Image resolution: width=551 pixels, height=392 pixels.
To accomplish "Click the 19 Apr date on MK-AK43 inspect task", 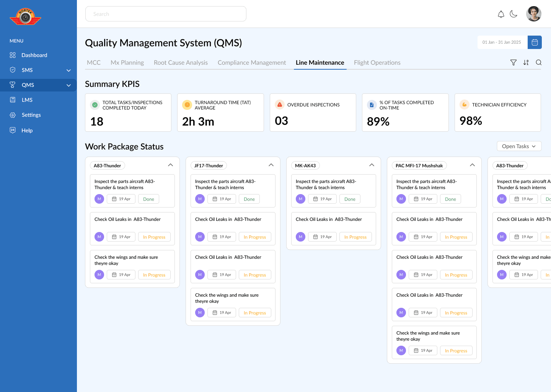I will click(x=323, y=199).
